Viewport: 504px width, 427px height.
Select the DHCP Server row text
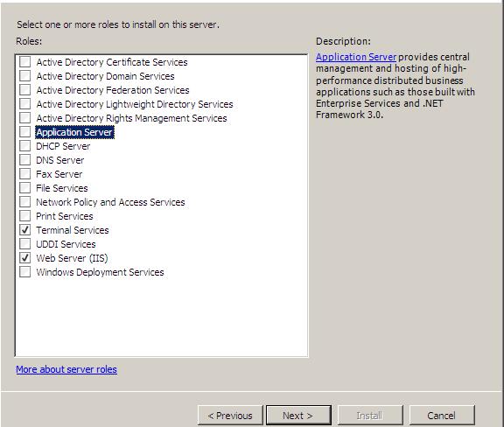point(63,146)
